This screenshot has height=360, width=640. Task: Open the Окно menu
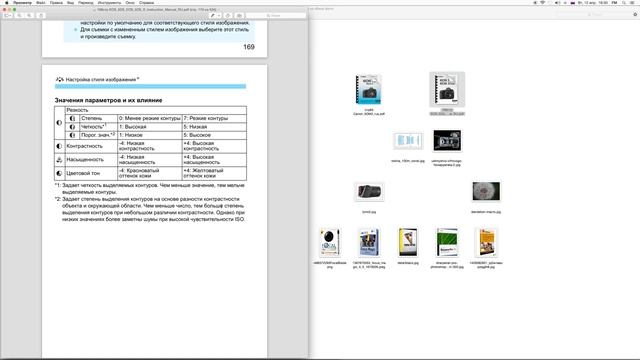click(130, 2)
